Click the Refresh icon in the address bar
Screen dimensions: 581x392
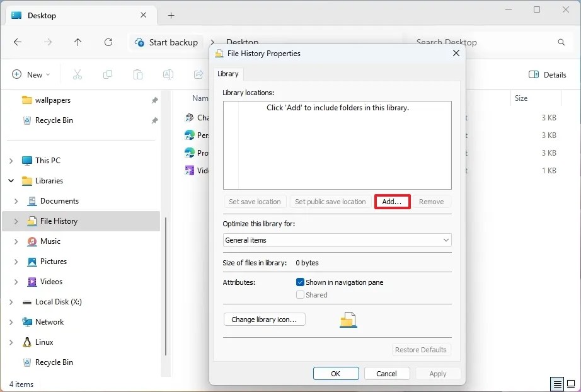(108, 42)
